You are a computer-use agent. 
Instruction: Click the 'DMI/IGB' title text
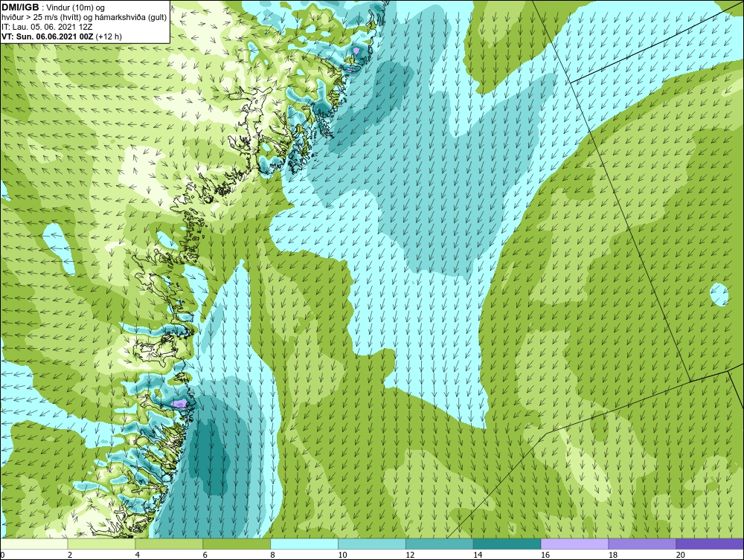(20, 7)
